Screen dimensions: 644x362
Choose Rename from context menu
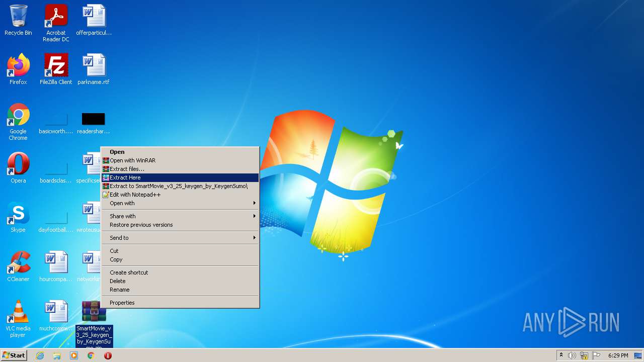pyautogui.click(x=180, y=290)
